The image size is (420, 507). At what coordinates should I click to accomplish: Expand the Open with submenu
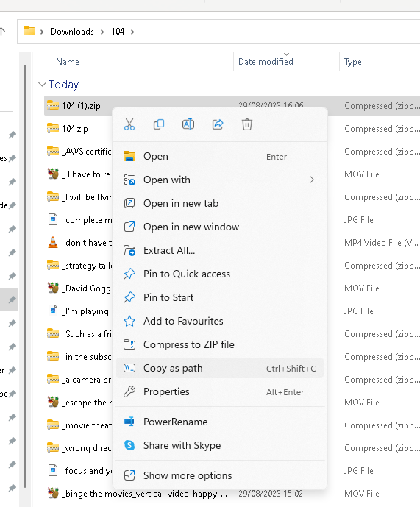coord(220,180)
